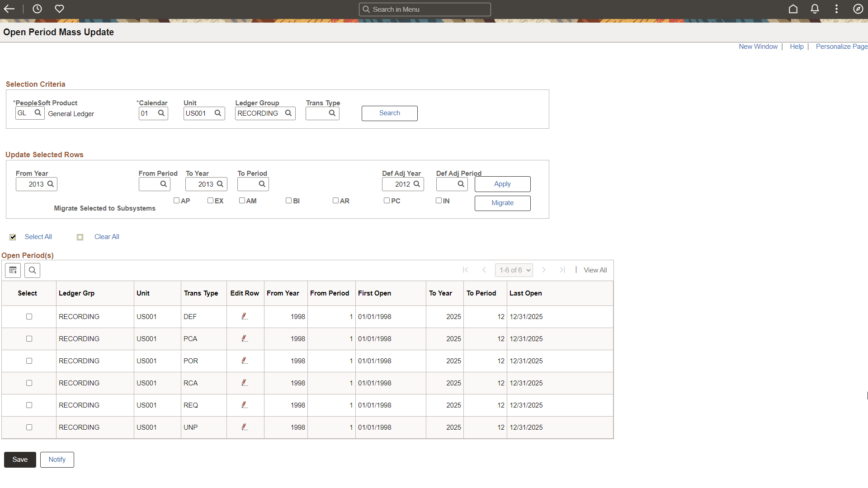Image resolution: width=868 pixels, height=488 pixels.
Task: Click Edit Row pencil for DEF row
Action: click(245, 316)
